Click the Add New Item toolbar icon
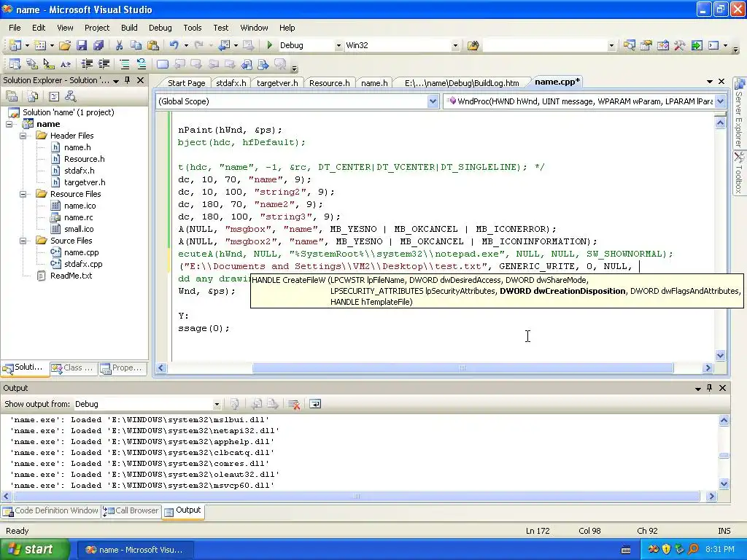747x560 pixels. coord(40,45)
